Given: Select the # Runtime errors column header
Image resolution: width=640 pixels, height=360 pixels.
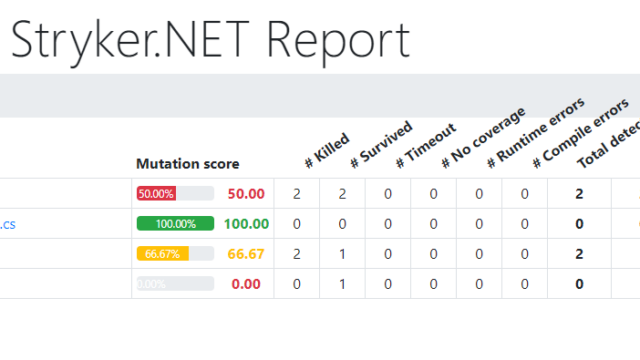Looking at the screenshot, I should click(536, 133).
